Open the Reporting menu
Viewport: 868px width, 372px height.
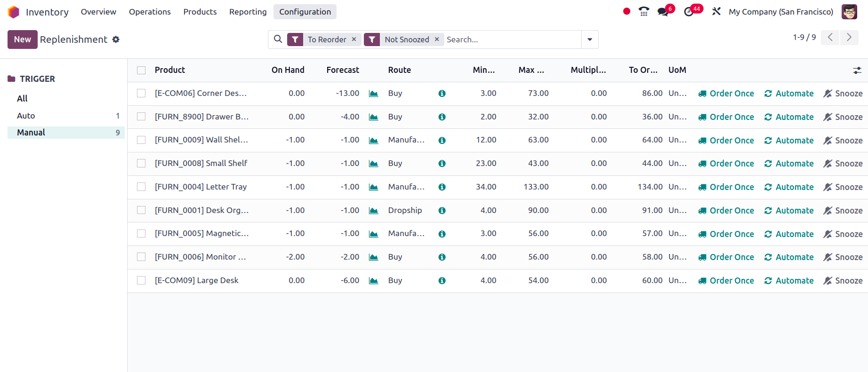click(x=248, y=12)
